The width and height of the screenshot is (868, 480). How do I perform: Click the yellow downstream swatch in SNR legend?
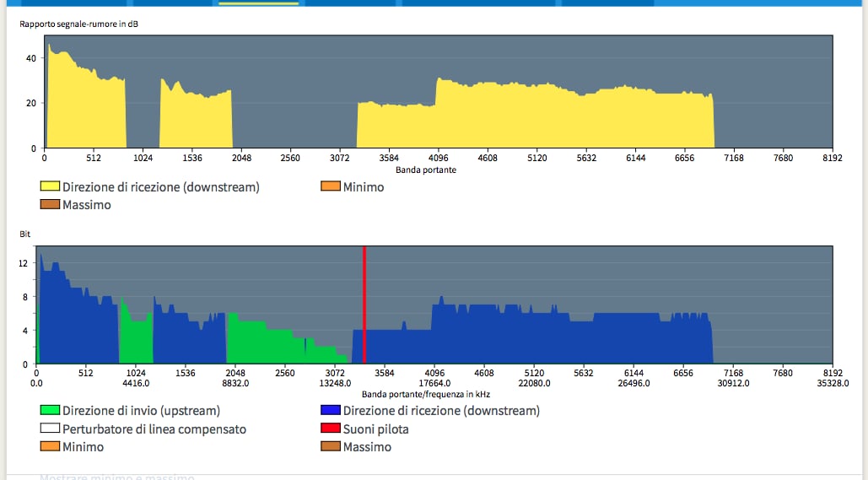point(49,187)
